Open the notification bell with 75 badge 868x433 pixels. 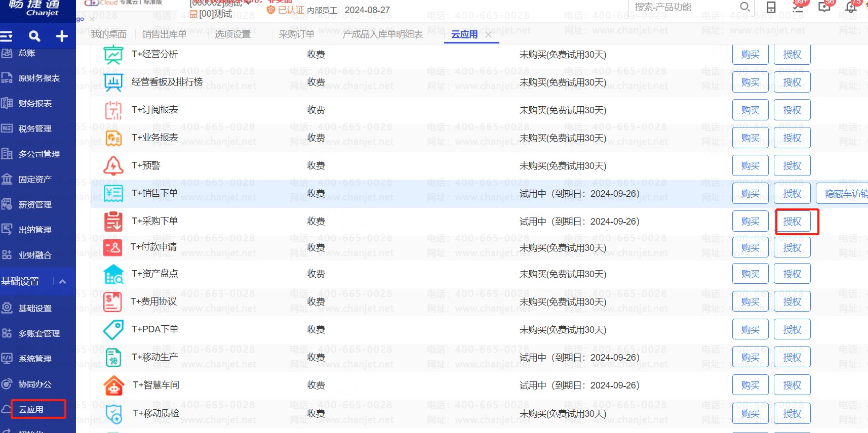pyautogui.click(x=852, y=7)
